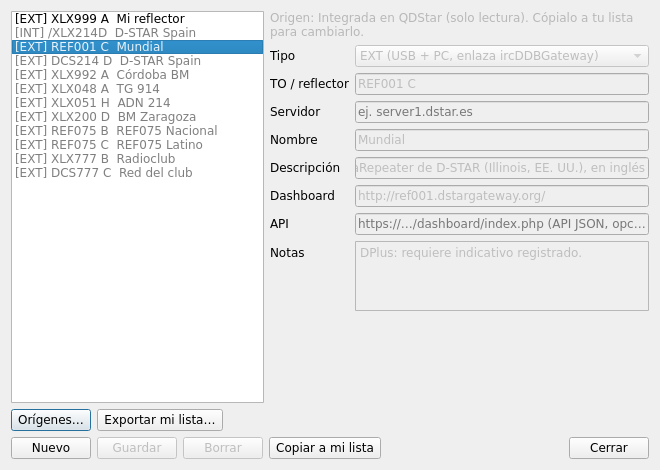Select XLX999 A Mi reflector row

pos(137,19)
